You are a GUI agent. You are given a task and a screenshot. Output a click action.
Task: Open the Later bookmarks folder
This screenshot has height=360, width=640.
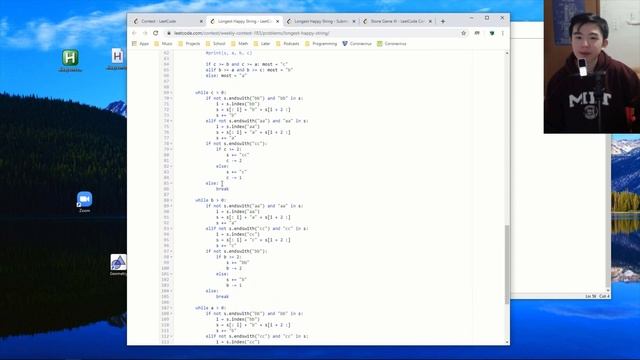[x=262, y=44]
